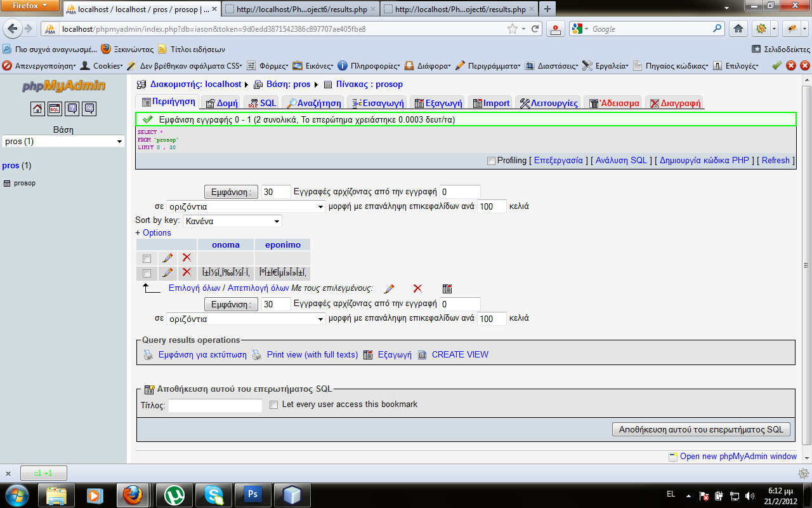Image resolution: width=812 pixels, height=508 pixels.
Task: Sort by the onoma column header
Action: coord(226,244)
